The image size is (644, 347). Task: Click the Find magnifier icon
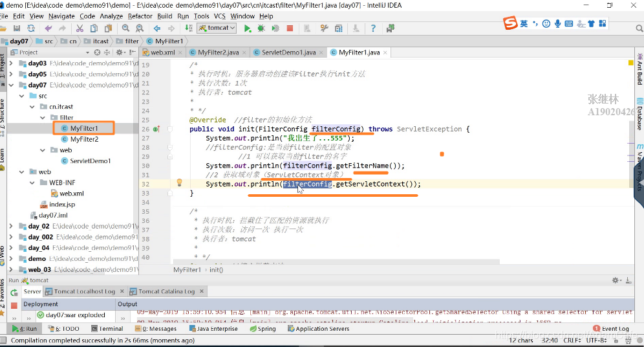125,28
